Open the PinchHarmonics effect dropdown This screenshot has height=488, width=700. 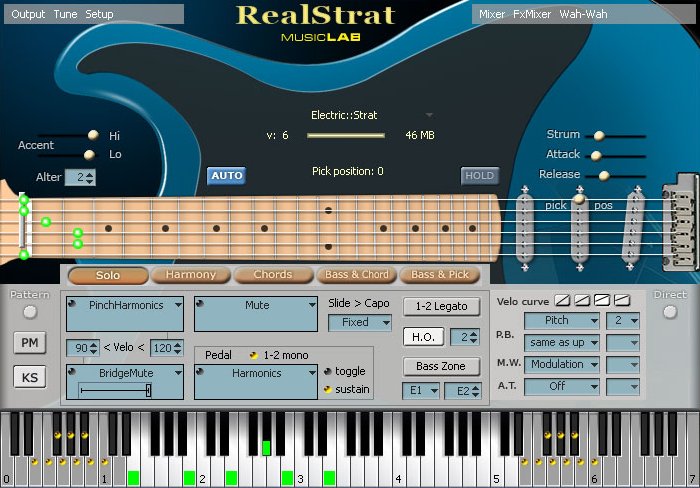click(178, 305)
